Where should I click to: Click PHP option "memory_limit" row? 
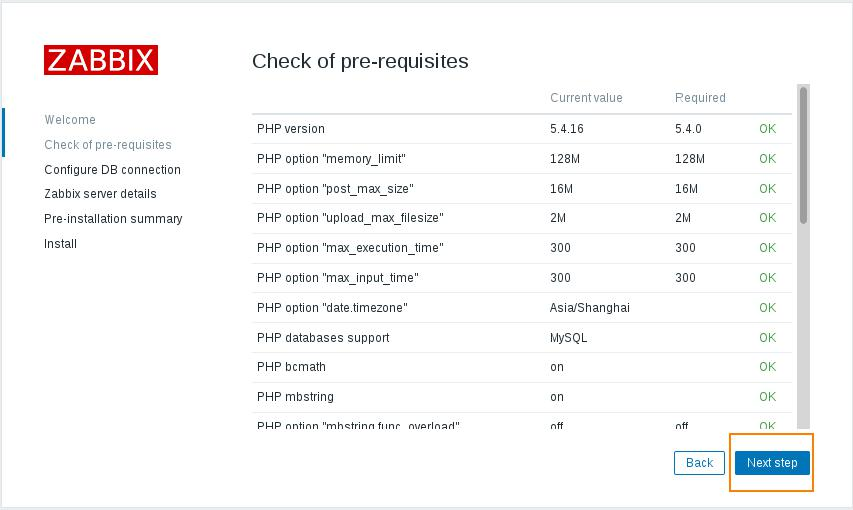[x=331, y=159]
